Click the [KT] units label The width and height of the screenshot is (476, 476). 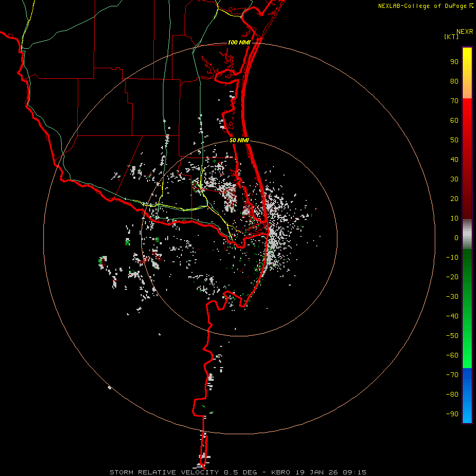click(451, 36)
